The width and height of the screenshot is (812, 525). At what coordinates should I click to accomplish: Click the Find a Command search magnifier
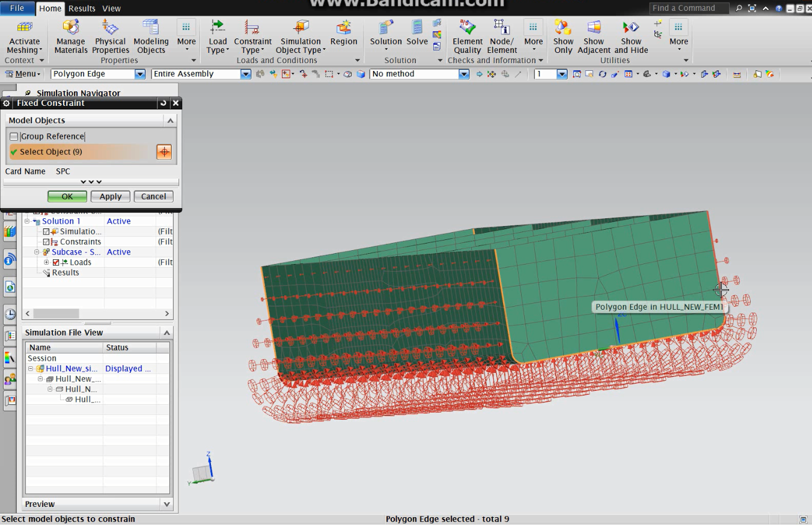coord(739,8)
